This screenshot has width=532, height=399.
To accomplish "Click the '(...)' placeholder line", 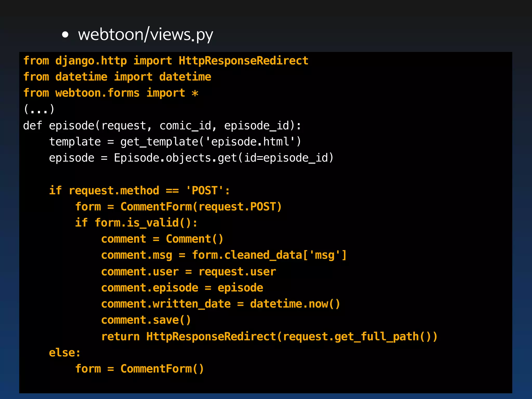I will 39,109.
